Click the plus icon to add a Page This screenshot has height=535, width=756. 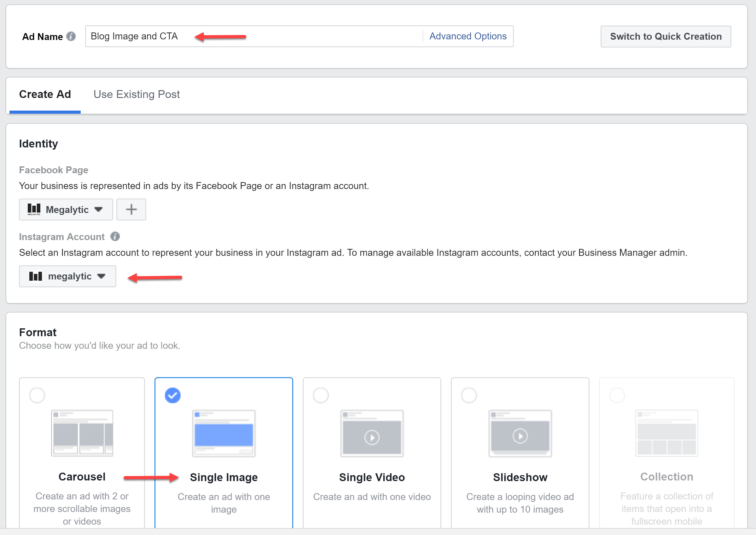pos(131,210)
